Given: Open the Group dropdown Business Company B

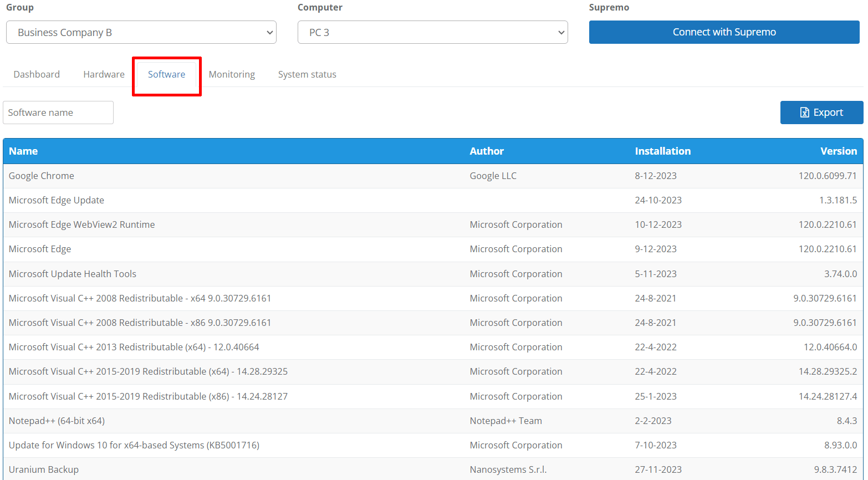Looking at the screenshot, I should point(141,32).
